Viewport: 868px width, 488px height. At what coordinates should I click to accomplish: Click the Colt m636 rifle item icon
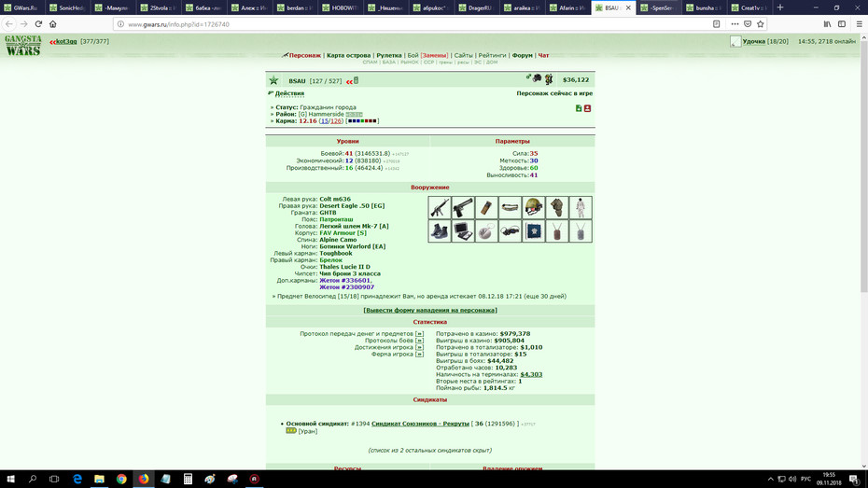point(439,207)
